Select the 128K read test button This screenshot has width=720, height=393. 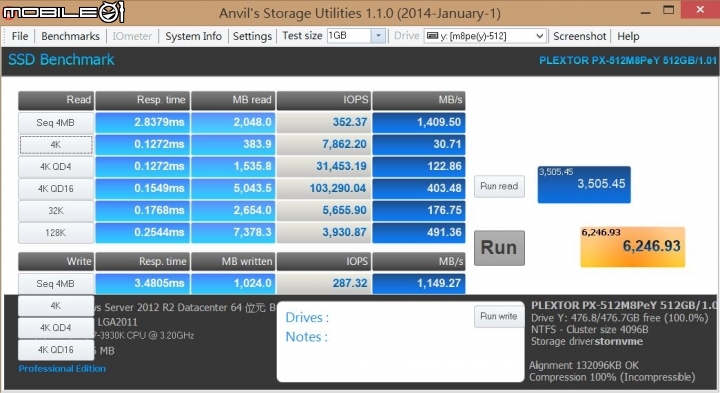(x=56, y=233)
